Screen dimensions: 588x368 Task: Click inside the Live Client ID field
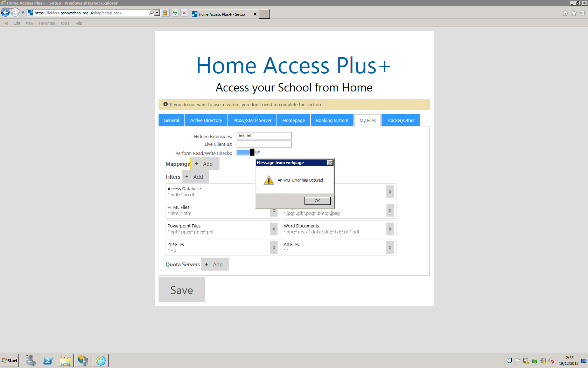point(264,144)
